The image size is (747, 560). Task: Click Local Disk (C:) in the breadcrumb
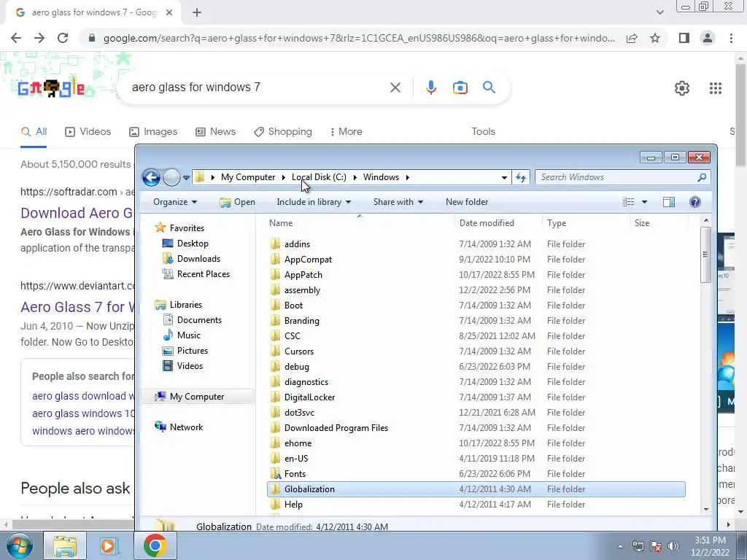coord(319,177)
